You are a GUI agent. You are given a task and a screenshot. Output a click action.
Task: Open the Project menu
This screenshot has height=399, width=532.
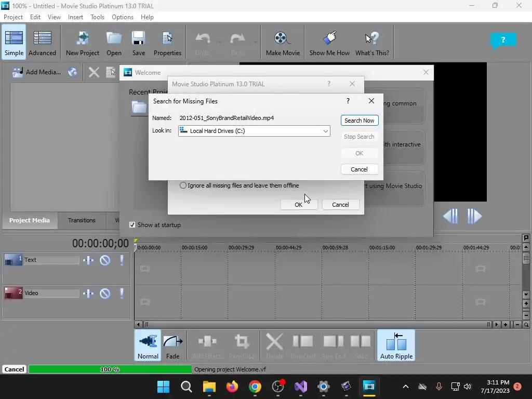13,17
